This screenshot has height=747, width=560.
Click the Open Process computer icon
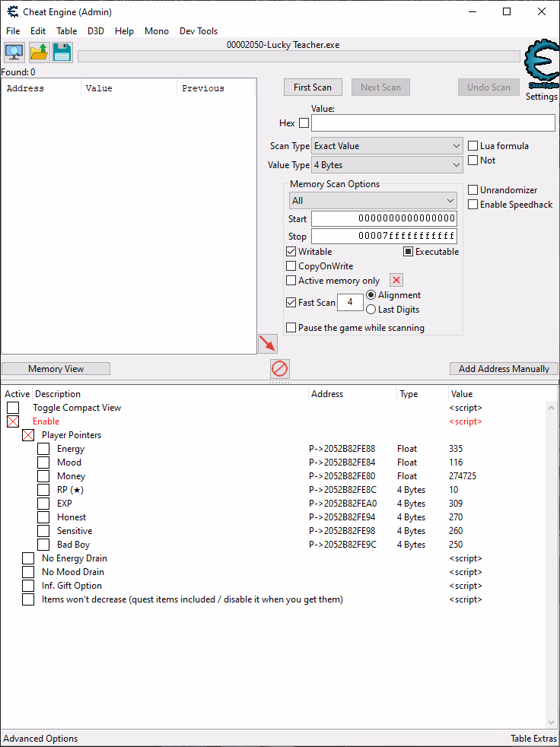pos(14,52)
